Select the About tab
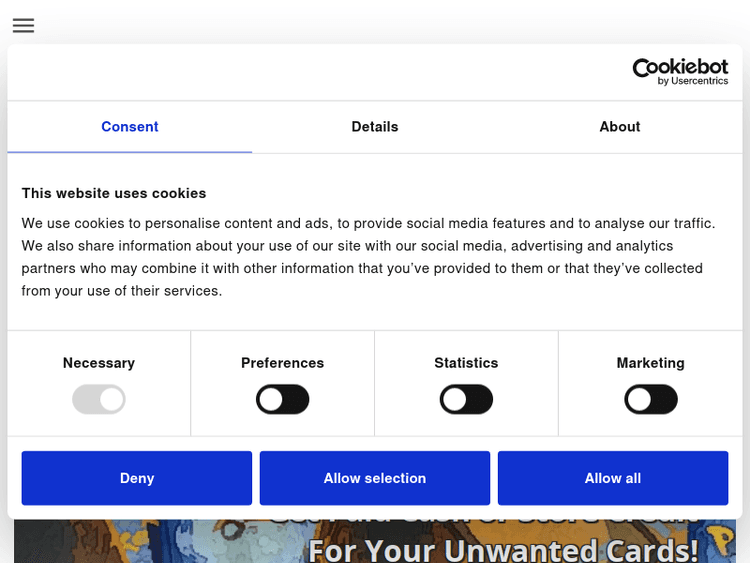 619,127
